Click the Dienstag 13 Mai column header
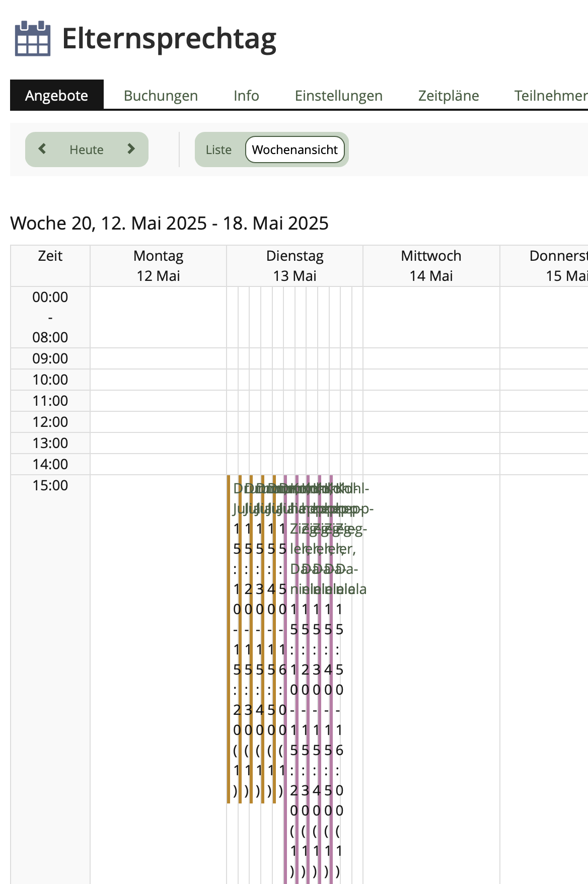Image resolution: width=588 pixels, height=884 pixels. 295,266
